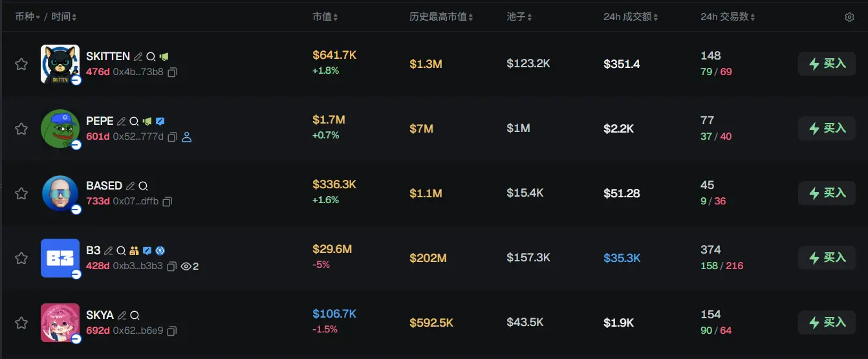The image size is (868, 359).
Task: Toggle the eye watchers icon on B3
Action: [x=186, y=267]
